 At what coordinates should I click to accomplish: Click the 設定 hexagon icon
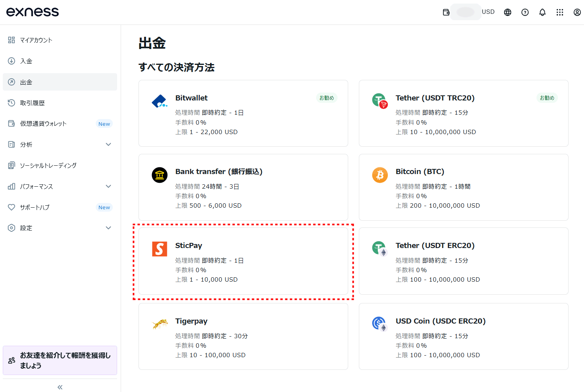[11, 228]
